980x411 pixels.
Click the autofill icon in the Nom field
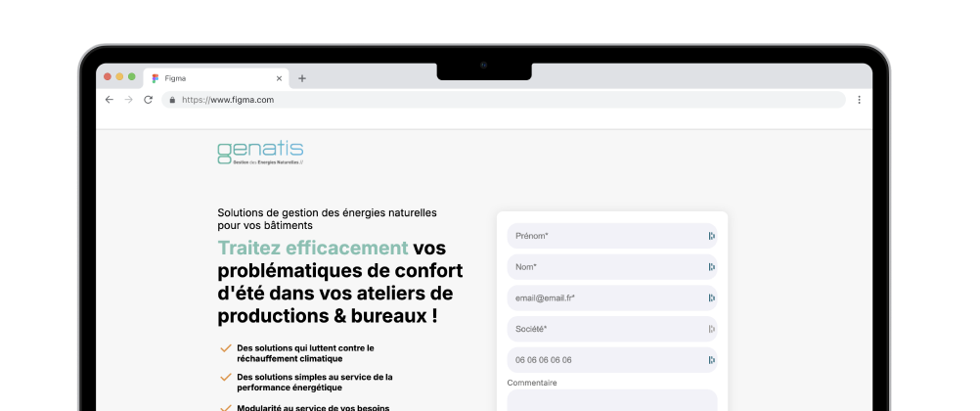point(711,267)
